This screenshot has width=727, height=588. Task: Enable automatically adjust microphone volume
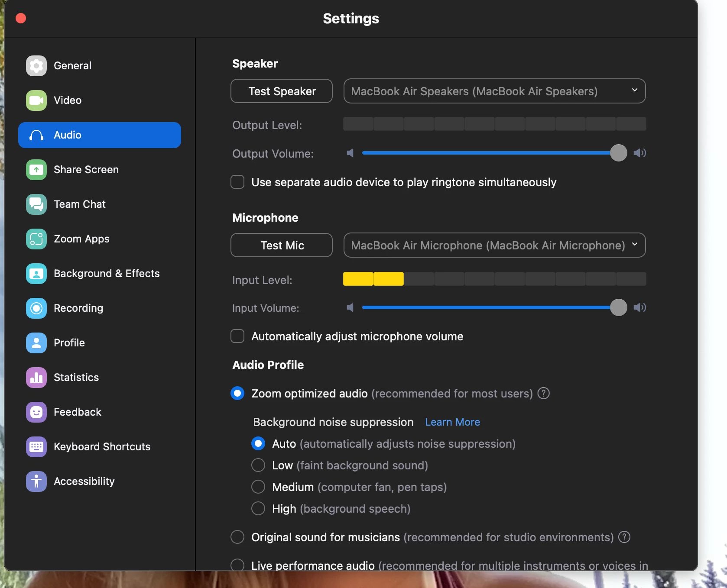click(237, 336)
